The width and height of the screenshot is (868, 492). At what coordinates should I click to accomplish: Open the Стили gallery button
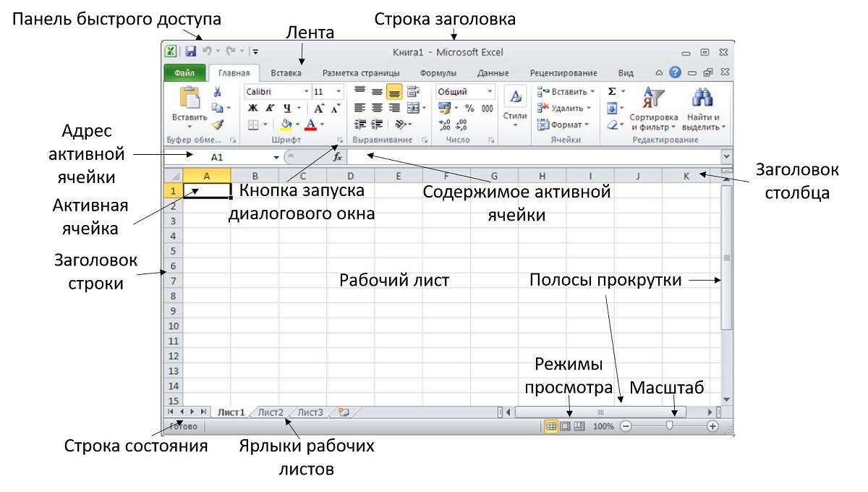pos(515,107)
